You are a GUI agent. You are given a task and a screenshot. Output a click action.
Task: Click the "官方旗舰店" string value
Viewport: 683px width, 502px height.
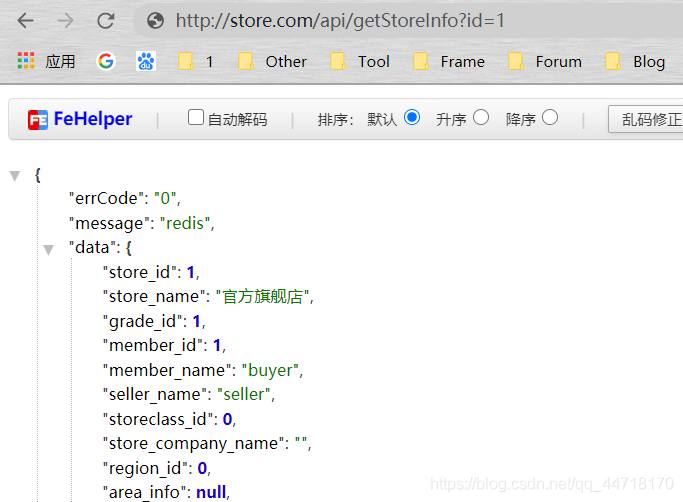[x=263, y=297]
